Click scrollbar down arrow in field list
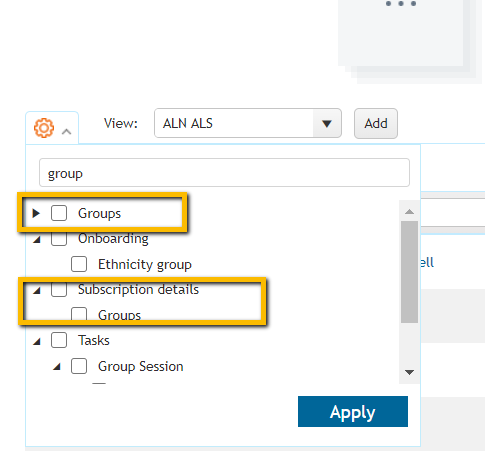The width and height of the screenshot is (485, 467). 409,372
